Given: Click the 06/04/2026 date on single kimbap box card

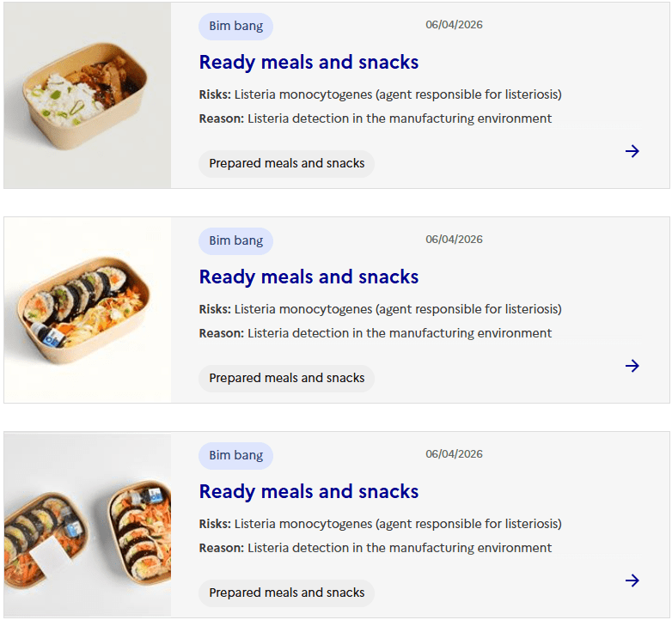Looking at the screenshot, I should coord(454,240).
